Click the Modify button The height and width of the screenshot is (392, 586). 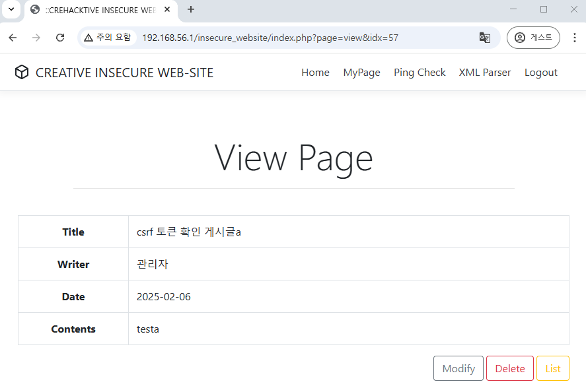click(458, 368)
